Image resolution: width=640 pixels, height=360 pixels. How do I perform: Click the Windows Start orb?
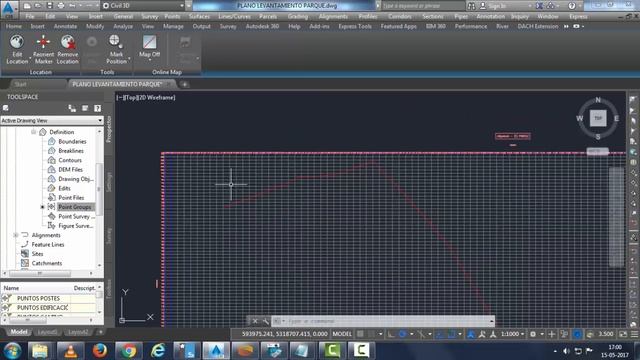point(12,351)
